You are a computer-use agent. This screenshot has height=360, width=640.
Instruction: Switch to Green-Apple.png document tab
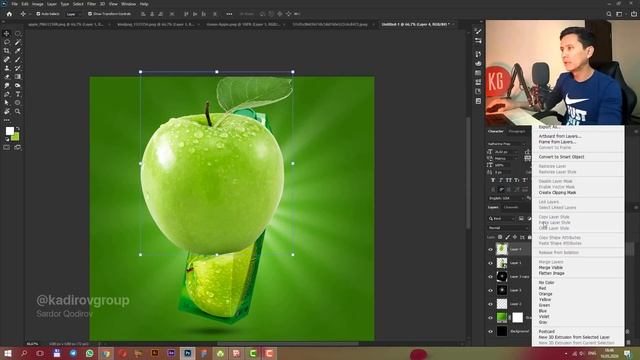pyautogui.click(x=242, y=24)
